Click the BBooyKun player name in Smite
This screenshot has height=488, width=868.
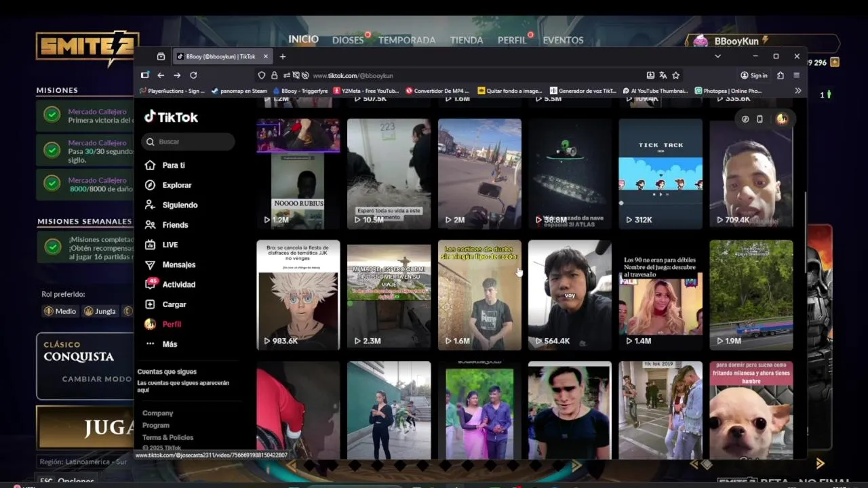pyautogui.click(x=736, y=41)
